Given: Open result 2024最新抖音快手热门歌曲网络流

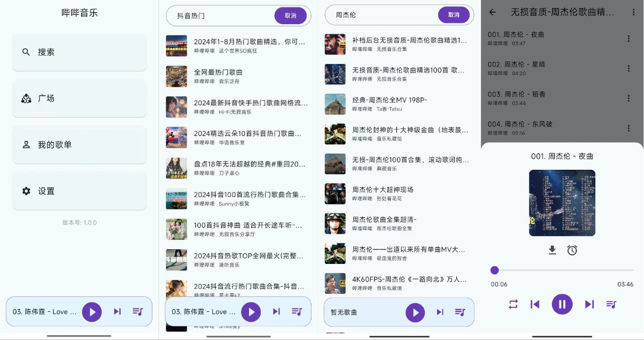Looking at the screenshot, I should click(x=238, y=107).
